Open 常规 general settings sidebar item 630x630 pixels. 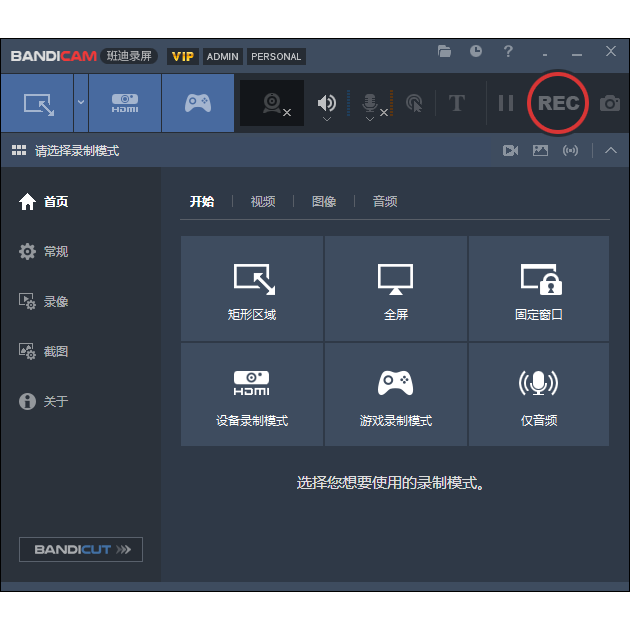pyautogui.click(x=43, y=252)
